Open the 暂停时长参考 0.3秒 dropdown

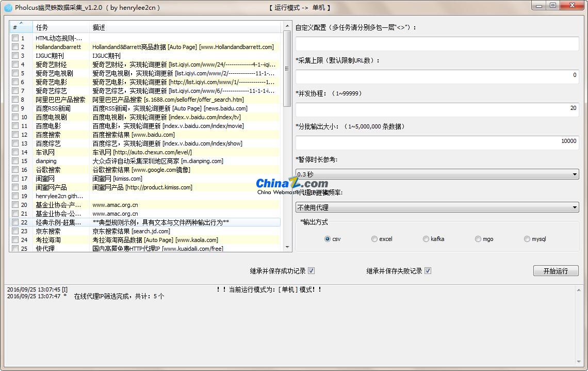[437, 174]
